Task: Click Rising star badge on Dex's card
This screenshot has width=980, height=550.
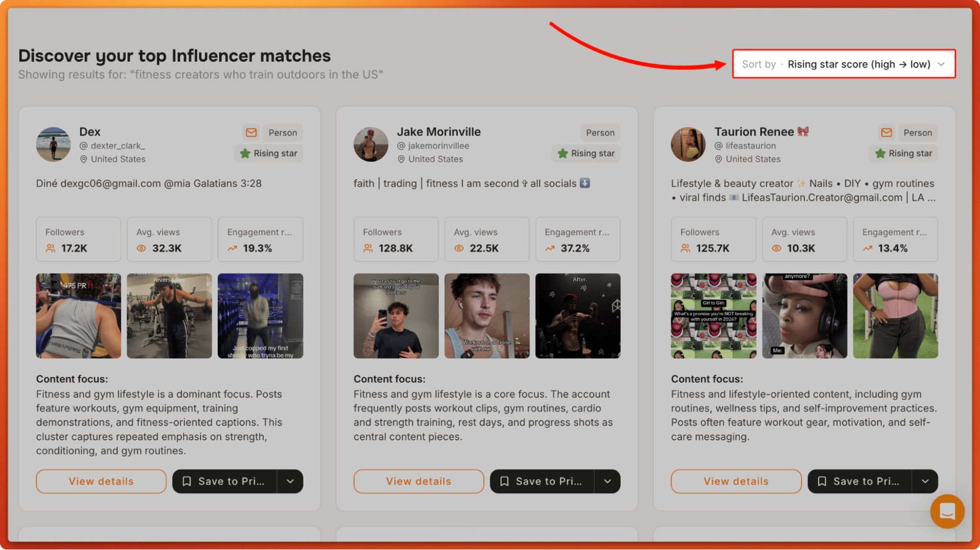Action: pos(268,154)
